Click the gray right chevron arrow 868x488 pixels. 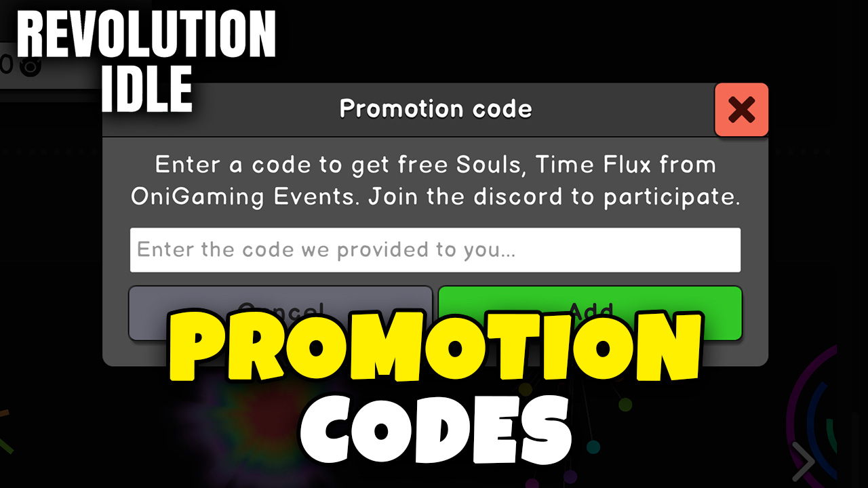pyautogui.click(x=804, y=461)
